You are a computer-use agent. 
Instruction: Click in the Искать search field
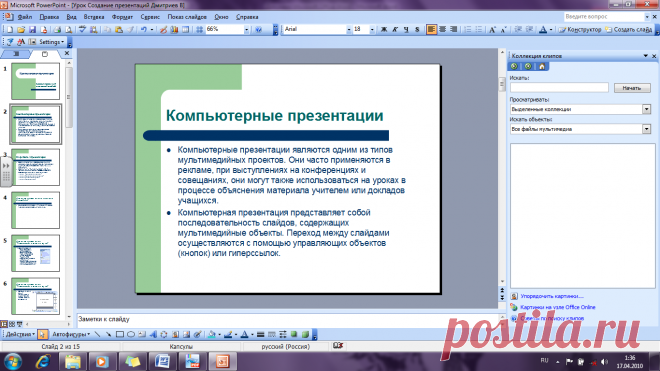559,88
